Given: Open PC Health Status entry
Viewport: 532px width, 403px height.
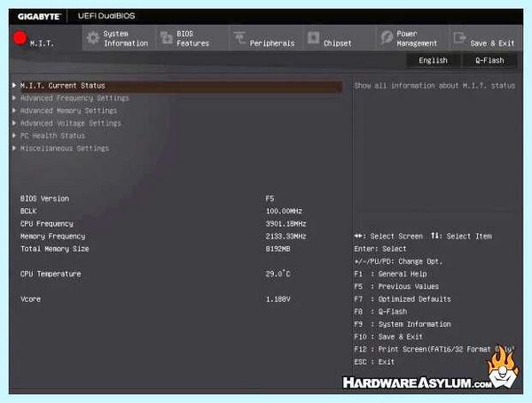Looking at the screenshot, I should click(52, 136).
